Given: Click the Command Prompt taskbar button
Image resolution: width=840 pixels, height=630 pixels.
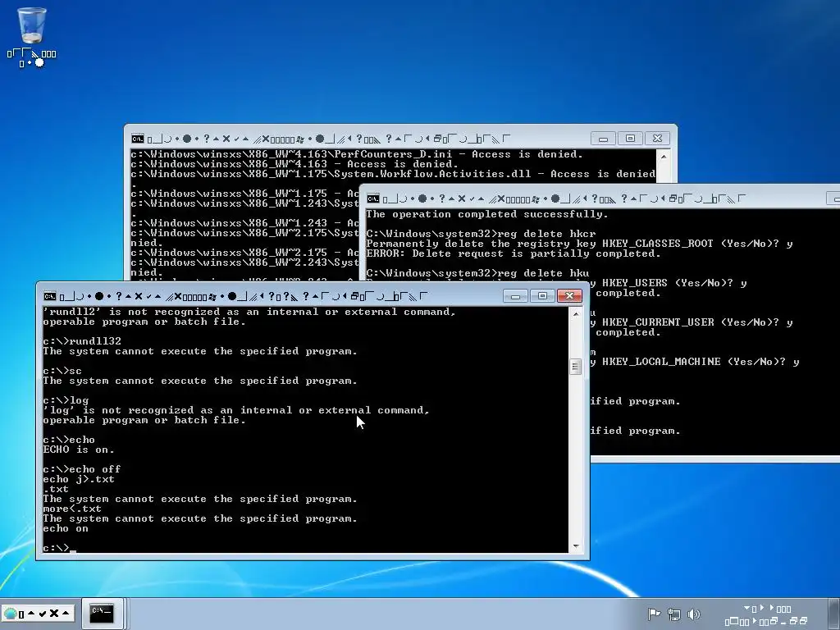Looking at the screenshot, I should pyautogui.click(x=102, y=614).
